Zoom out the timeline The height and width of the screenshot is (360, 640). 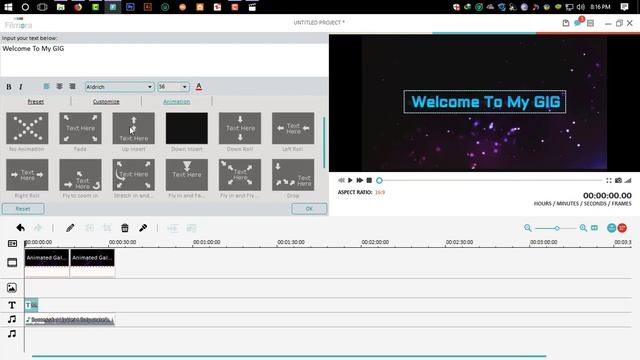pos(528,228)
